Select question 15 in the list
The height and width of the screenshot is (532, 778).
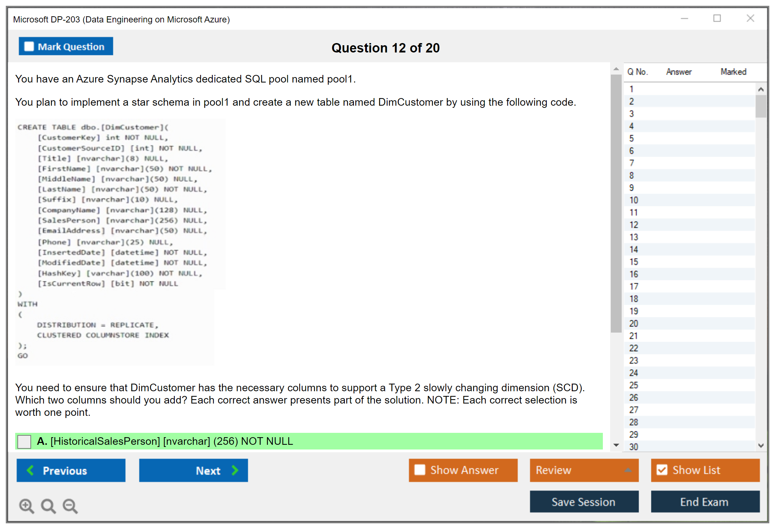pos(634,262)
